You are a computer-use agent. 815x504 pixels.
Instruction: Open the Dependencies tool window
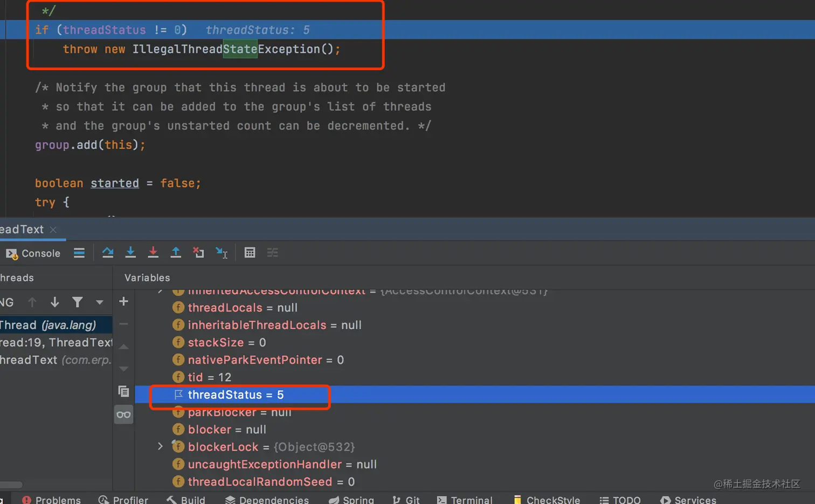point(267,500)
